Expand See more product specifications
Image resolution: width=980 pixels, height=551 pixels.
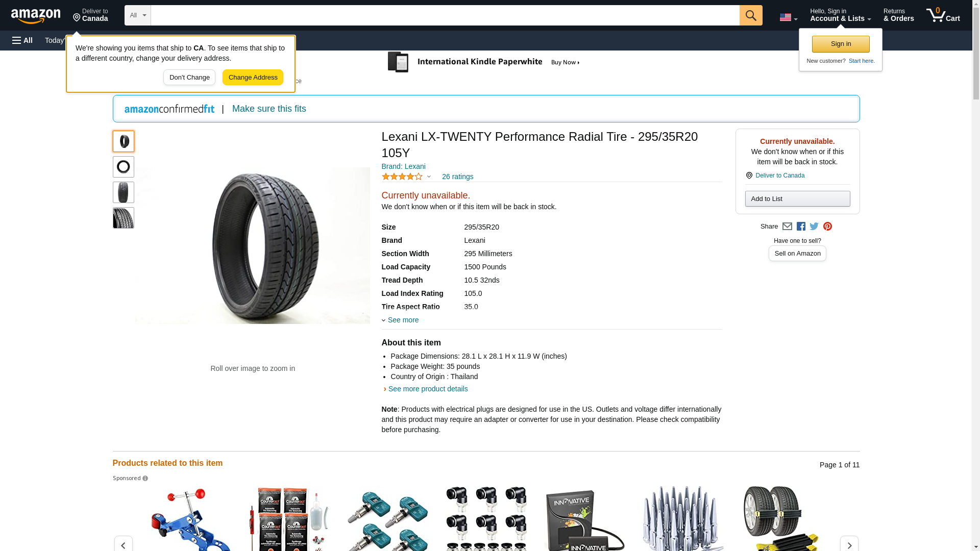[x=400, y=320]
